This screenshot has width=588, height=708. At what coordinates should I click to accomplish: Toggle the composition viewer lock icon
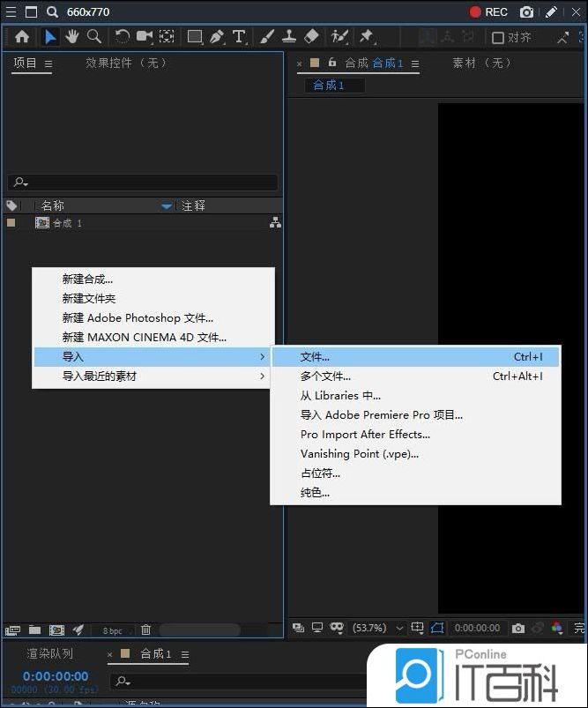pos(332,63)
